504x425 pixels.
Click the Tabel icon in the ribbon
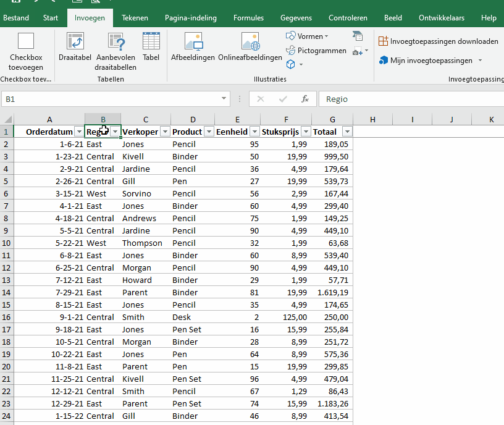[151, 47]
